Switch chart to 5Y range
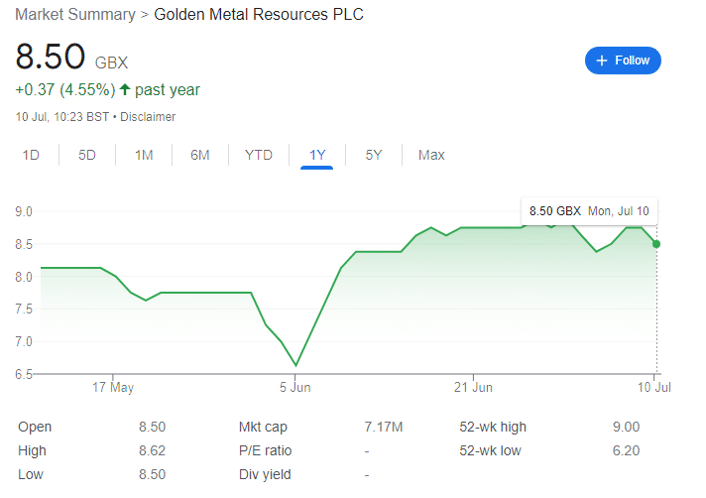 point(374,155)
